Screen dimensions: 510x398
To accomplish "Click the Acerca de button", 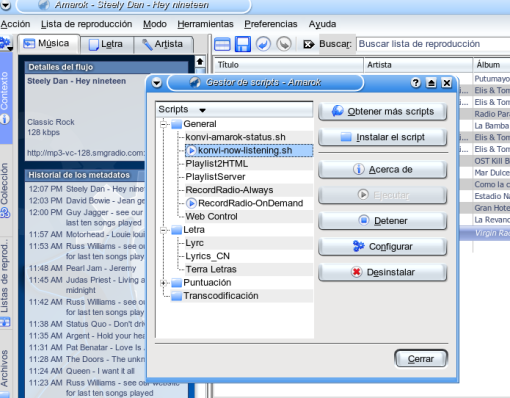I will pyautogui.click(x=383, y=169).
